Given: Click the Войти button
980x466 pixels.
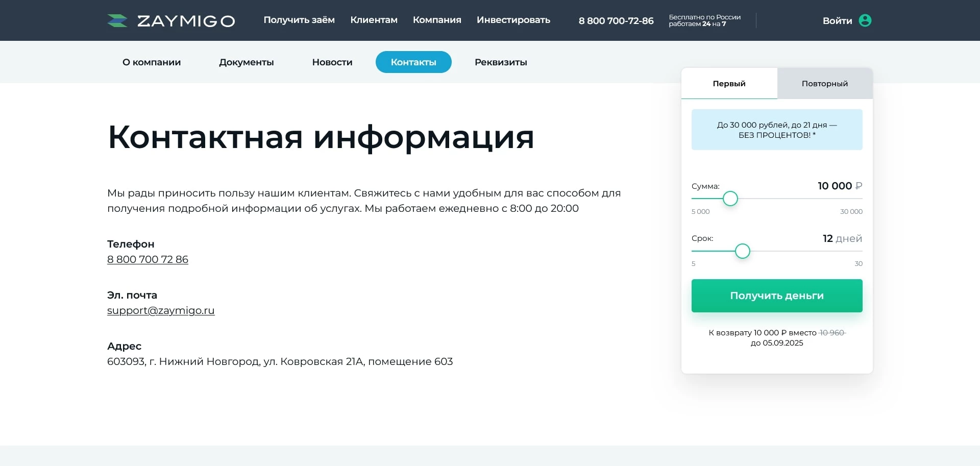Looking at the screenshot, I should tap(837, 20).
